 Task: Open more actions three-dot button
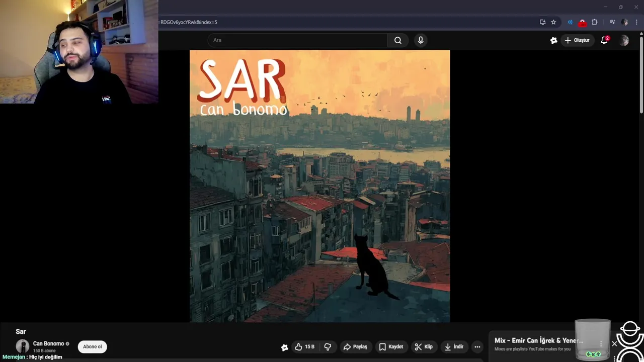pos(477,347)
